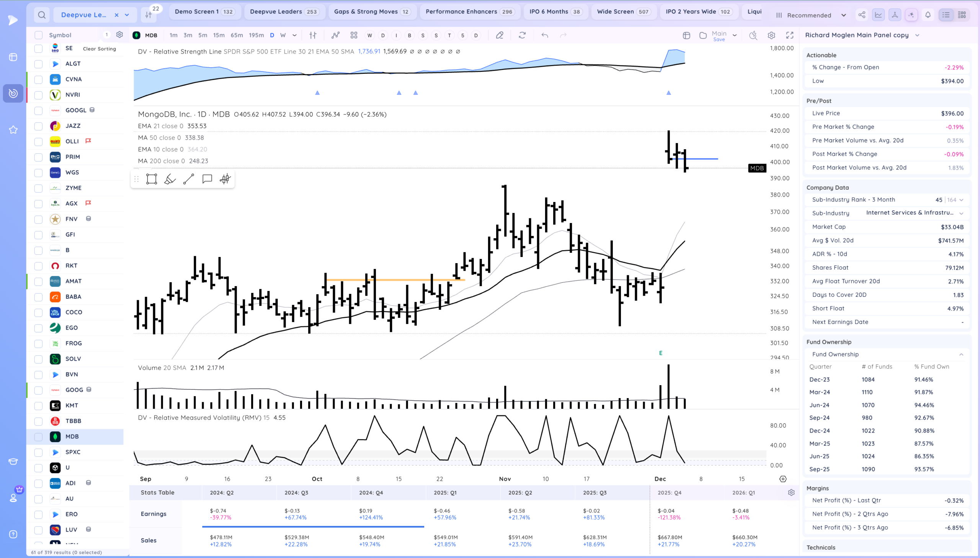The image size is (980, 558).
Task: Check the NVRI row checkbox
Action: 38,95
